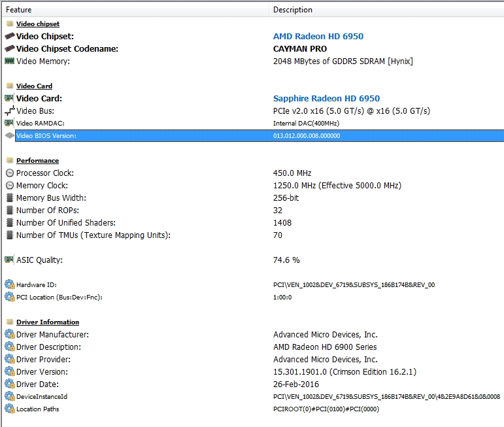The image size is (504, 427).
Task: Click the Number Of ROPs label
Action: pos(48,211)
